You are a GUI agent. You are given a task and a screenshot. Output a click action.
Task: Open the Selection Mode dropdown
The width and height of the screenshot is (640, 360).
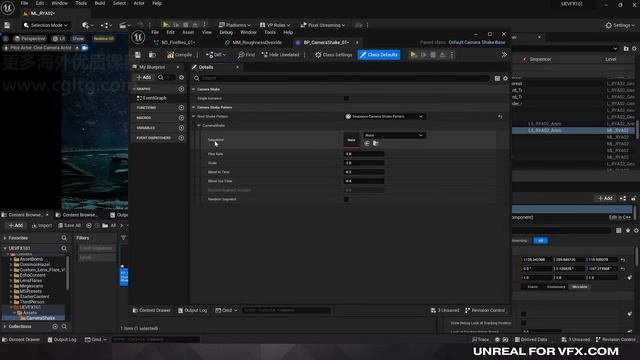click(46, 25)
